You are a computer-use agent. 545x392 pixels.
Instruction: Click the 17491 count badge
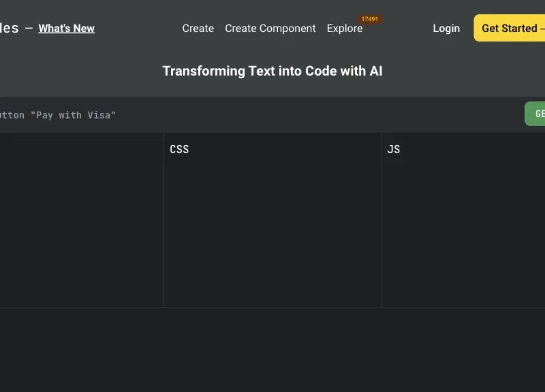(369, 19)
